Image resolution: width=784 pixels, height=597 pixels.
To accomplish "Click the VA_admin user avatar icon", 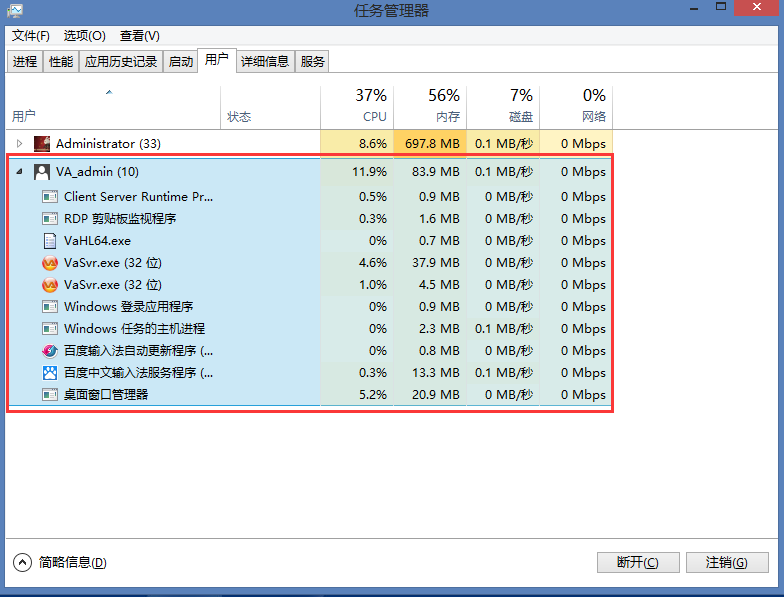I will point(42,172).
